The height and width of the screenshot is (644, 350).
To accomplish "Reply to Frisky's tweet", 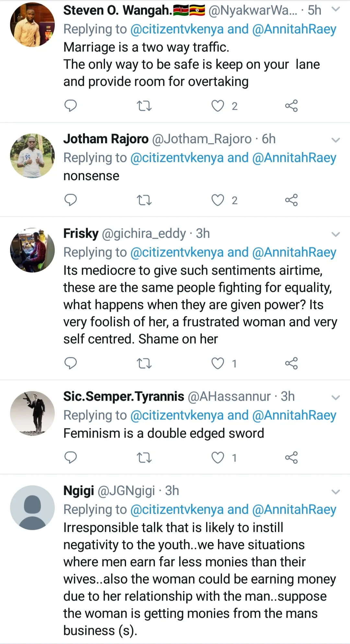I will [x=71, y=363].
